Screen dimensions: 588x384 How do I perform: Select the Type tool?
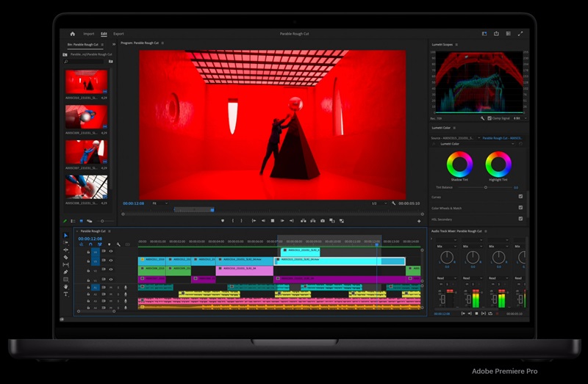pyautogui.click(x=65, y=294)
